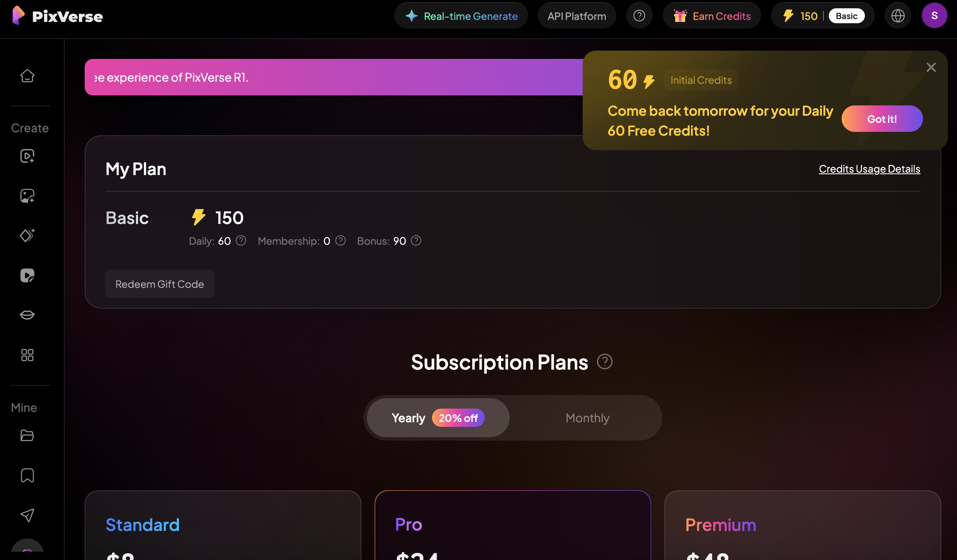Open the grid apps icon in sidebar
Viewport: 957px width, 560px height.
point(27,355)
